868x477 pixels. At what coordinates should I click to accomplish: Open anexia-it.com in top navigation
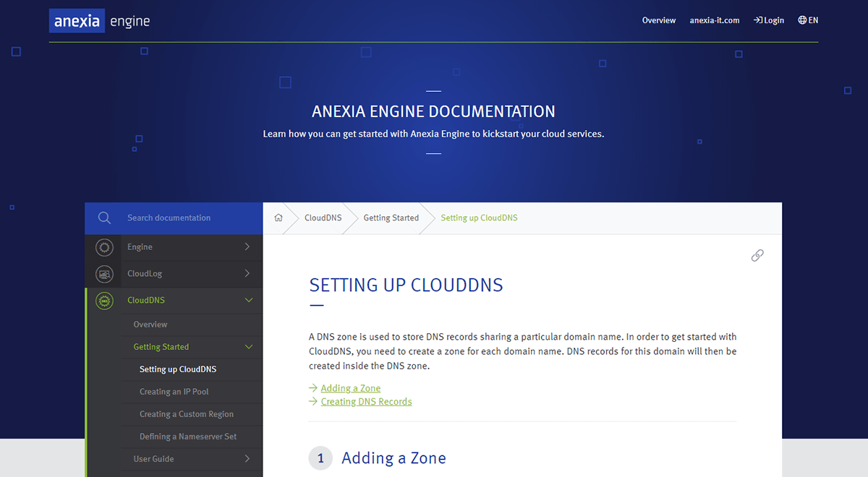(715, 20)
